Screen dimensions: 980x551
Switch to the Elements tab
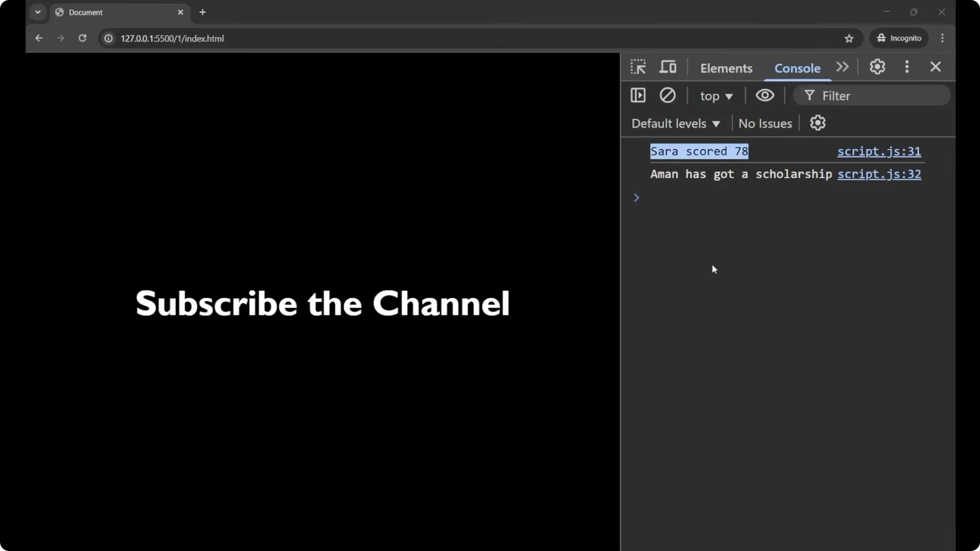point(726,68)
